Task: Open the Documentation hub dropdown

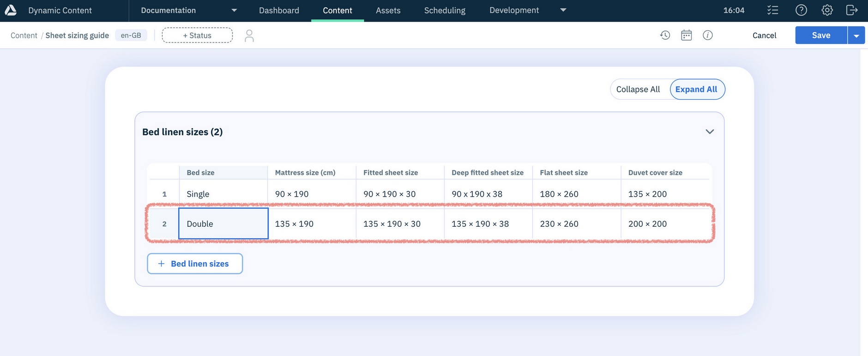Action: (x=234, y=10)
